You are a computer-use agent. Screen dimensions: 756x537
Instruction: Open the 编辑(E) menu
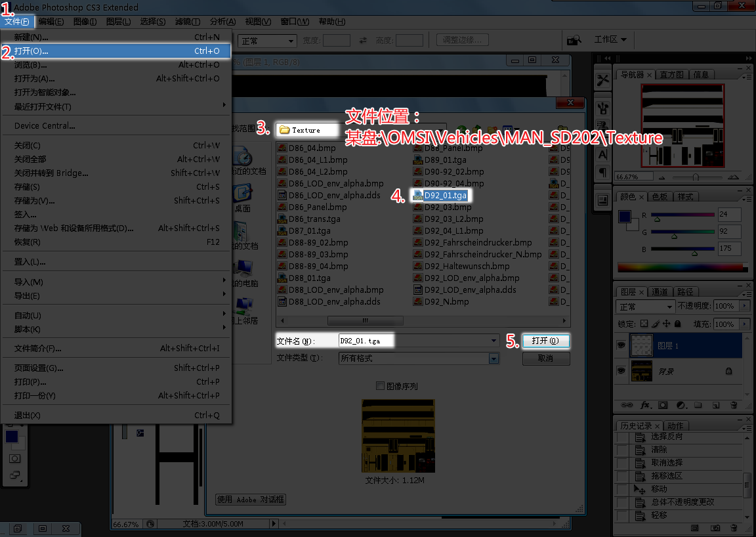click(x=51, y=22)
